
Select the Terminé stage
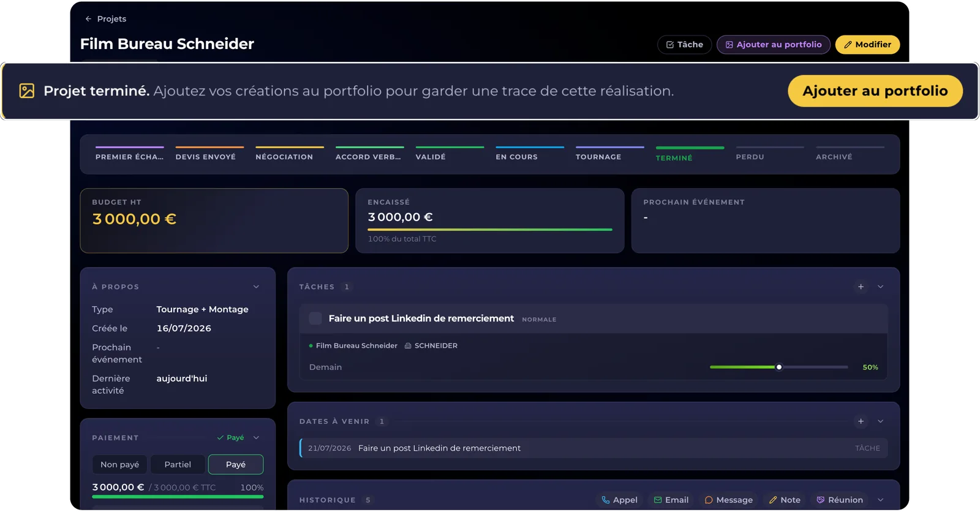[690, 154]
